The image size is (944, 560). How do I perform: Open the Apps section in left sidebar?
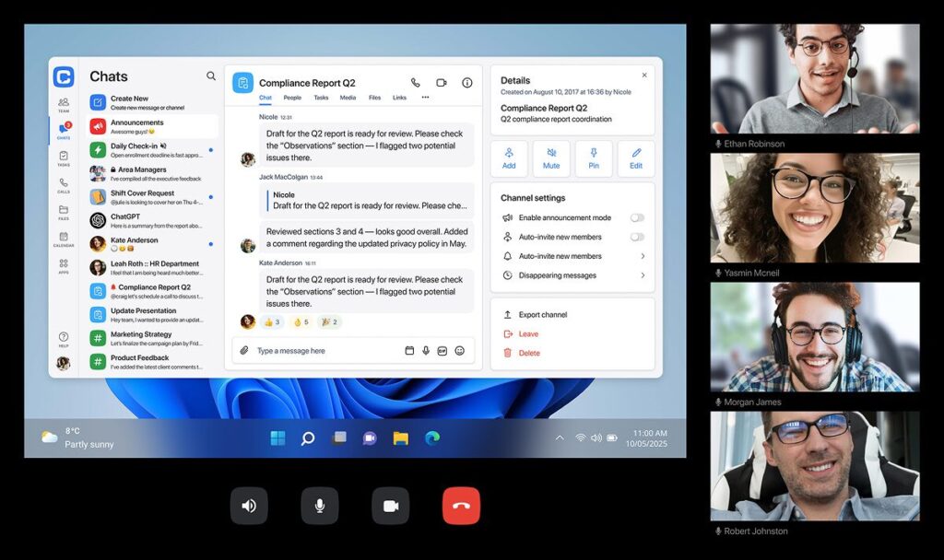[x=64, y=266]
